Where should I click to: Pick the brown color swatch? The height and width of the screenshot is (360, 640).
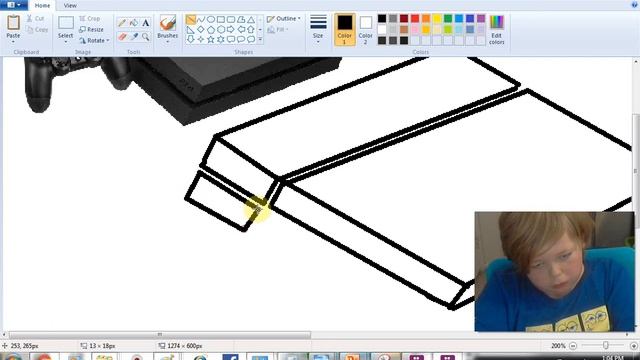pos(404,29)
